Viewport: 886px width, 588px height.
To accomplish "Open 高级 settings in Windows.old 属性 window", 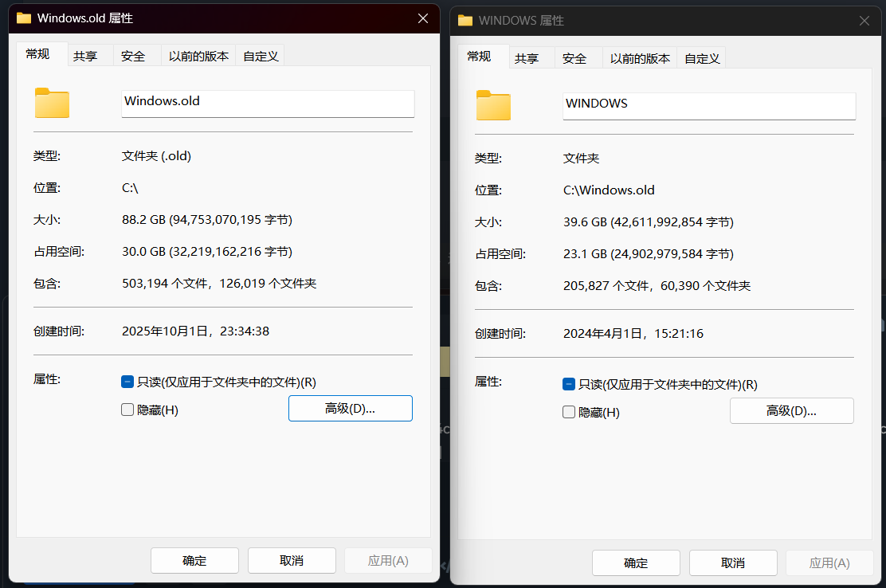I will [350, 408].
